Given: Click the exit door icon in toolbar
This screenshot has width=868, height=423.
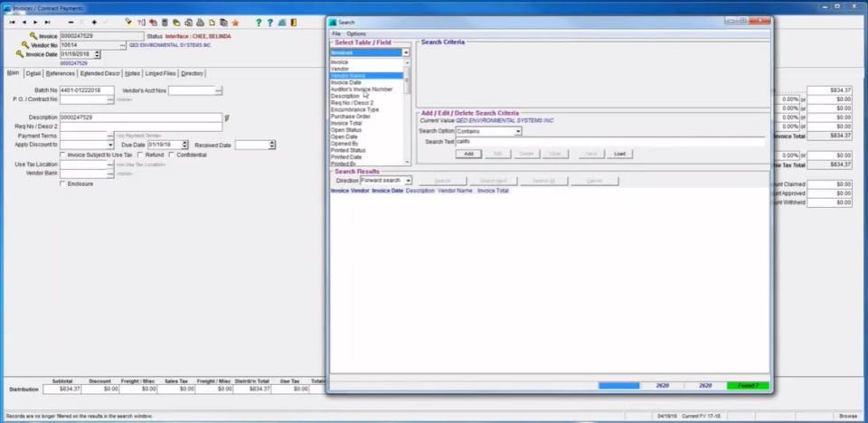Looking at the screenshot, I should pos(293,23).
